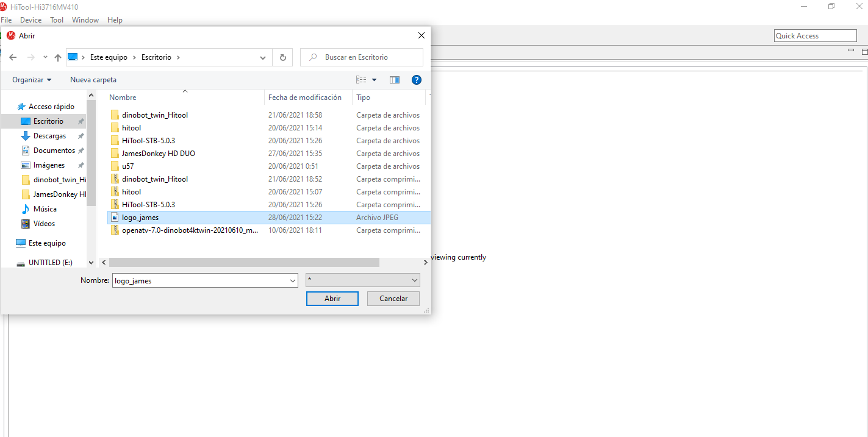
Task: Open the Device menu
Action: (30, 20)
